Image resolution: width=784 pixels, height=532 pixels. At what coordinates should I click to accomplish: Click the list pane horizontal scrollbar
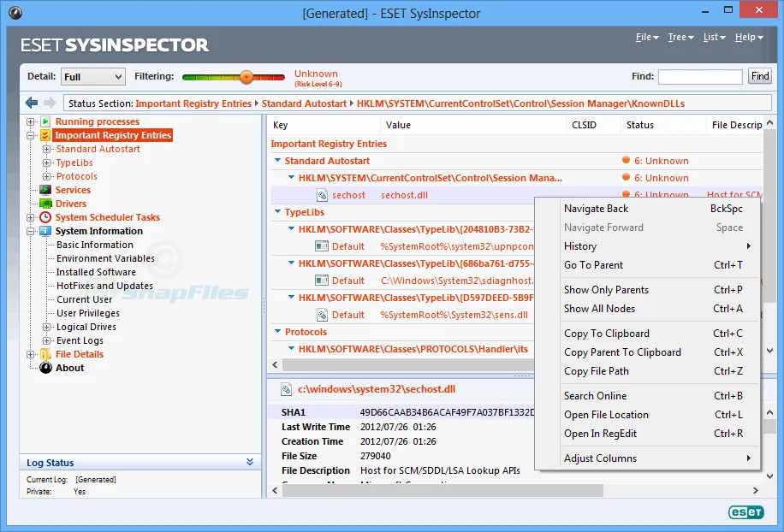407,364
